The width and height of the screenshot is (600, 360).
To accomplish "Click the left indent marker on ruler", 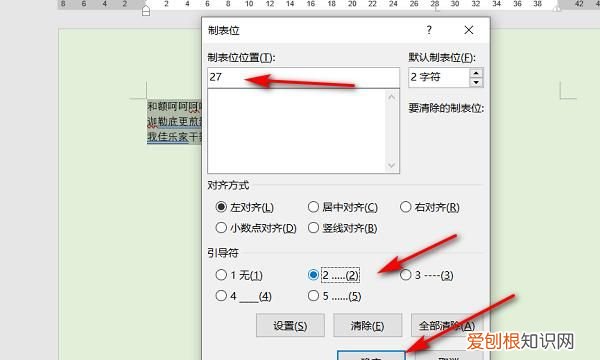I will 146,10.
